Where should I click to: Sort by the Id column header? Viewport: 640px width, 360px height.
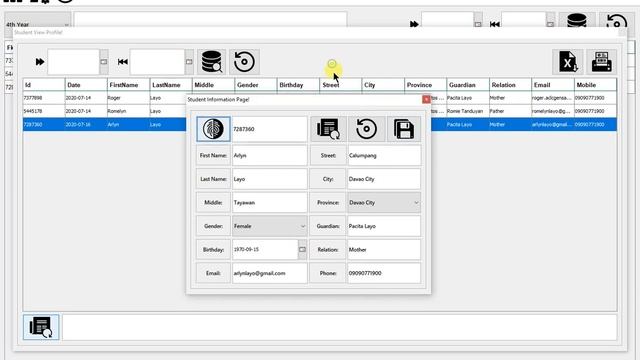pyautogui.click(x=44, y=85)
